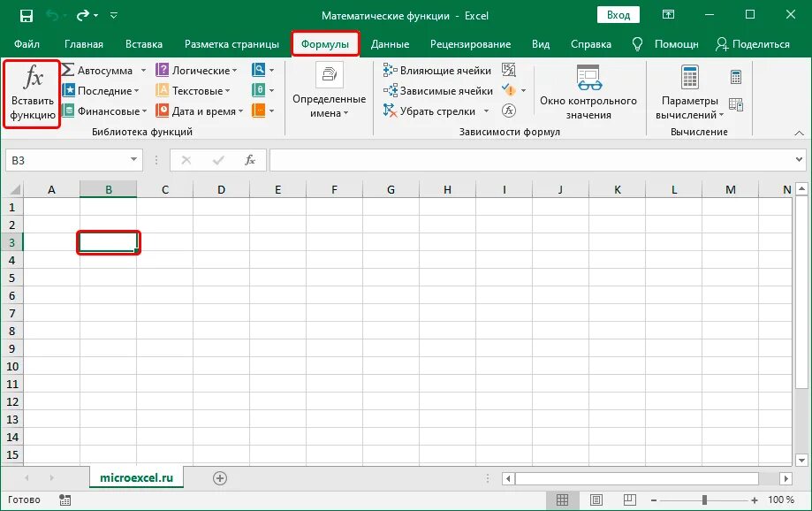Click the fx icon in formula bar

(249, 160)
